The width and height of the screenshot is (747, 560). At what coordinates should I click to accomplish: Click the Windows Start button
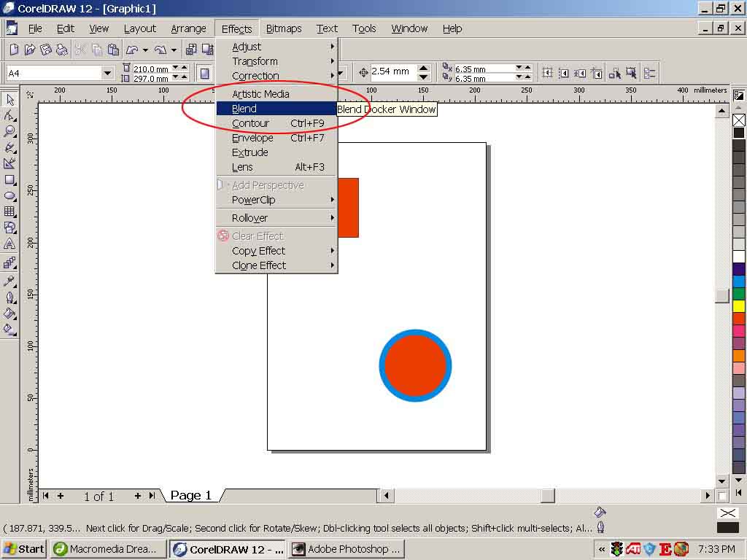point(24,549)
